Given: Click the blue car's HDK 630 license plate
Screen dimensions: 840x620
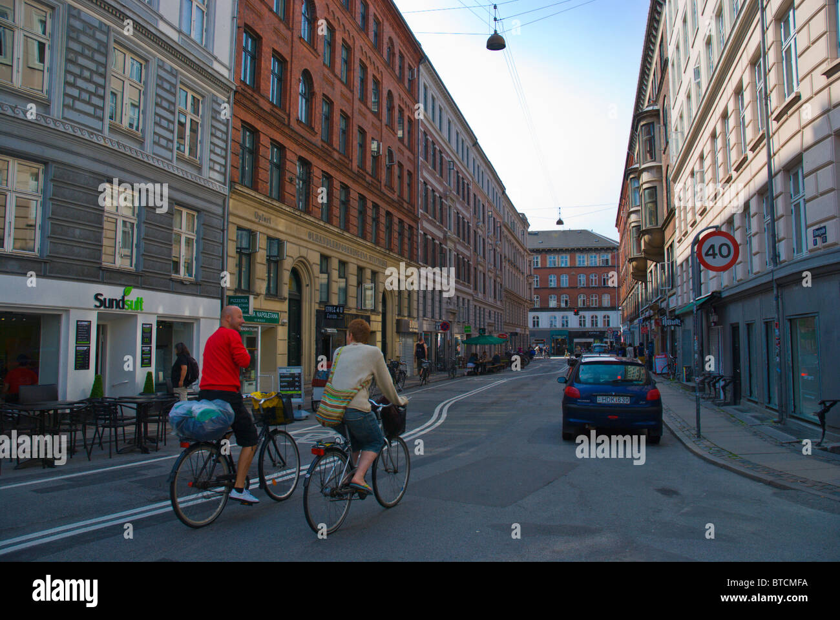Looking at the screenshot, I should pos(613,400).
